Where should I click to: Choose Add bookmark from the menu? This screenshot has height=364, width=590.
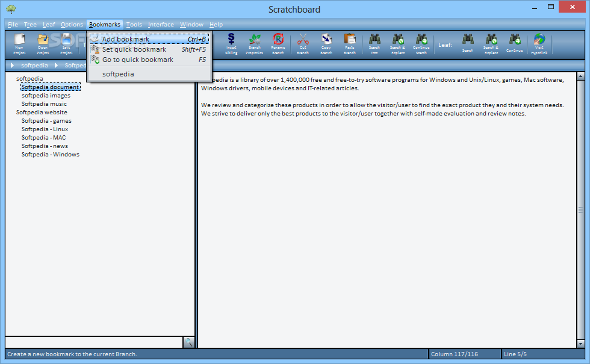[149, 39]
